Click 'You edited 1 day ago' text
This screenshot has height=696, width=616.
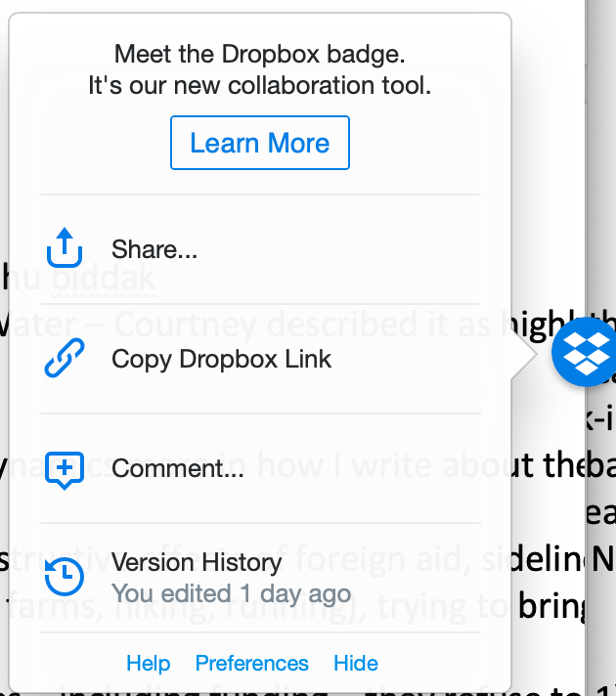click(232, 594)
